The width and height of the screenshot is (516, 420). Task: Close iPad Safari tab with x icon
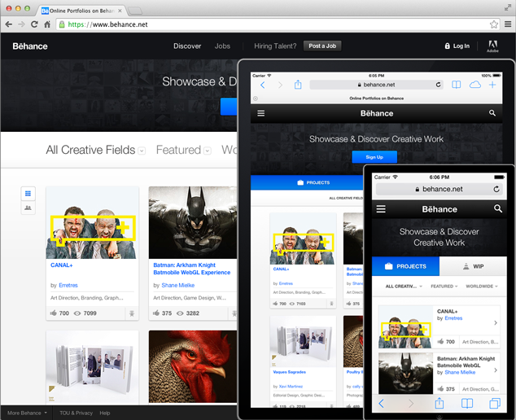pos(256,98)
